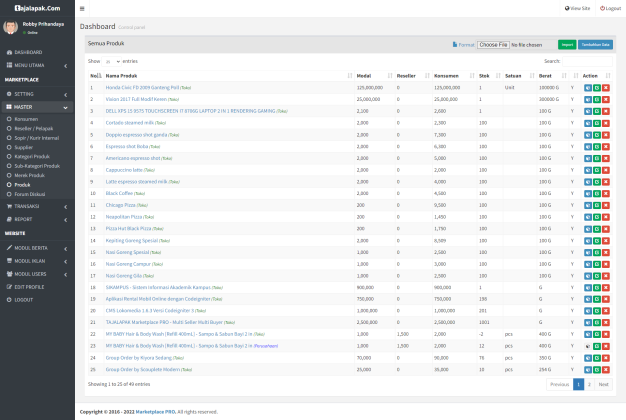The image size is (626, 420).
Task: Go to page 2 of products
Action: [x=589, y=383]
